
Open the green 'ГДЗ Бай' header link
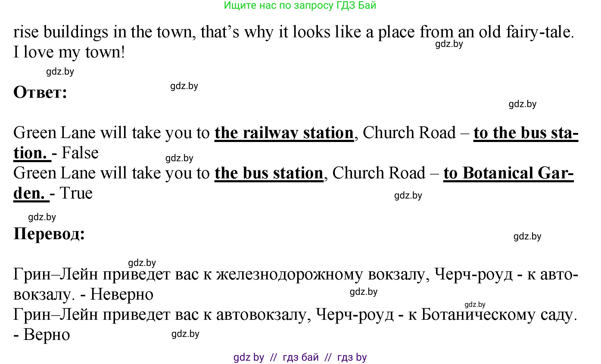tap(301, 7)
